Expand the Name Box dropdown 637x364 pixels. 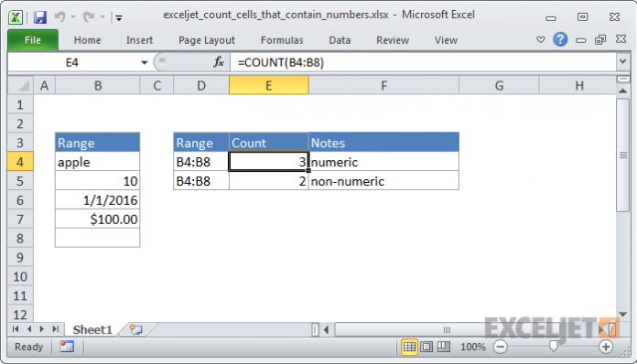click(145, 62)
